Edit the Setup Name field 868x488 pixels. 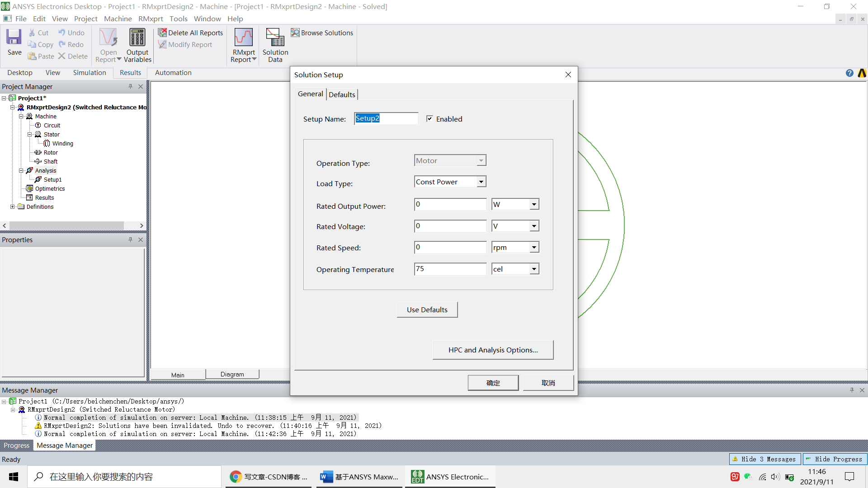tap(386, 118)
